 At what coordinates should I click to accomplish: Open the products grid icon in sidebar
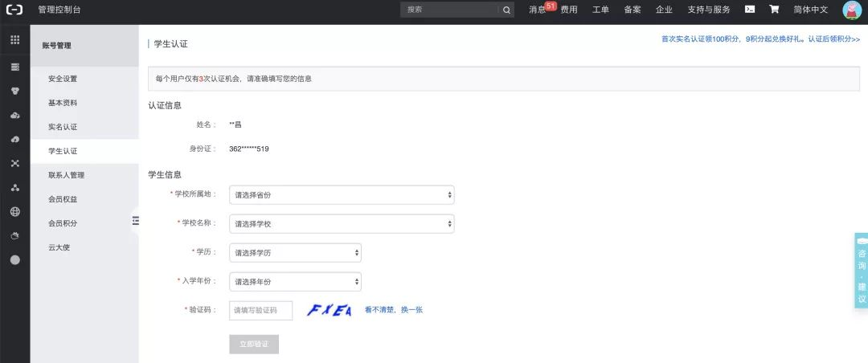click(x=15, y=39)
